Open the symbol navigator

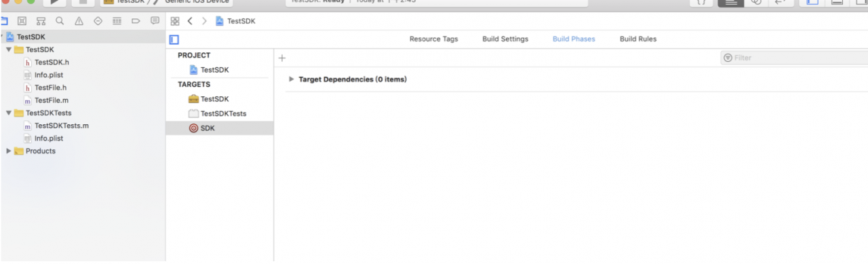tap(40, 21)
